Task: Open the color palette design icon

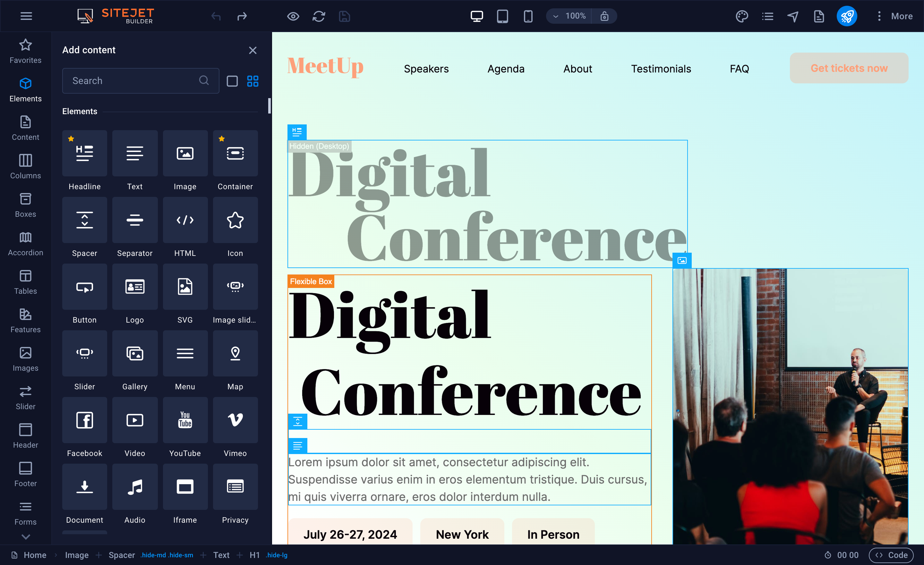Action: pos(741,16)
